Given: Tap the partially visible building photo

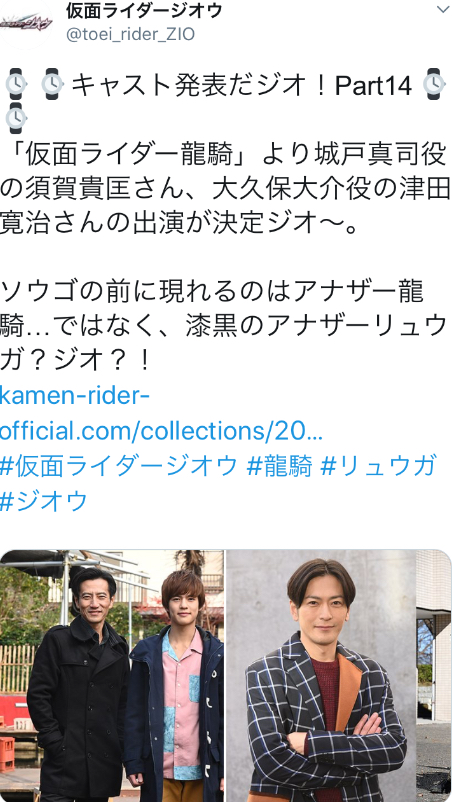Looking at the screenshot, I should point(434,676).
